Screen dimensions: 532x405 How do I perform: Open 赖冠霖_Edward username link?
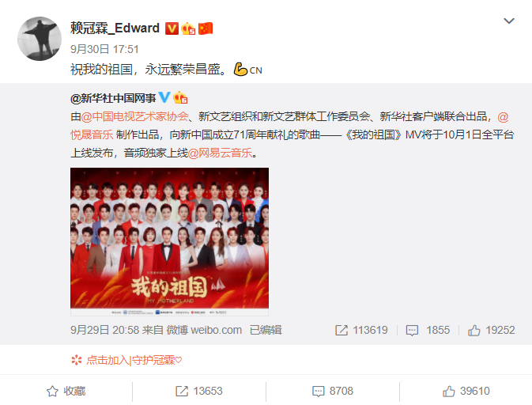click(115, 28)
